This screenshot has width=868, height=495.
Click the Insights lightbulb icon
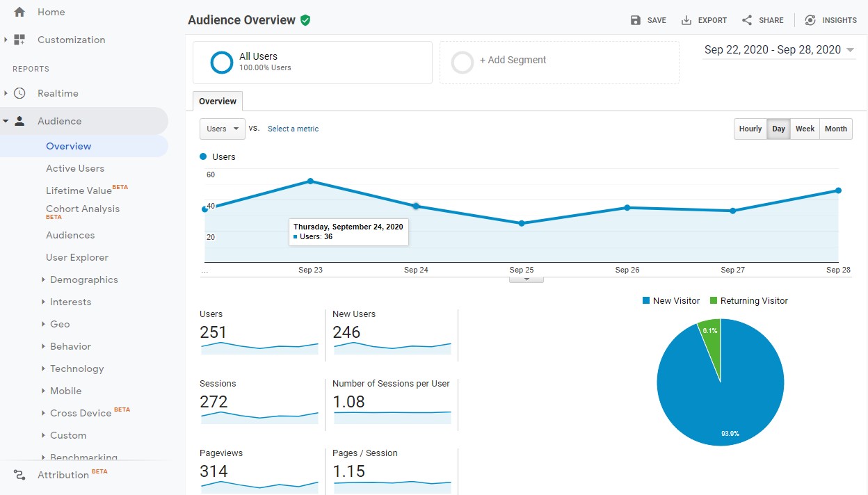[809, 20]
